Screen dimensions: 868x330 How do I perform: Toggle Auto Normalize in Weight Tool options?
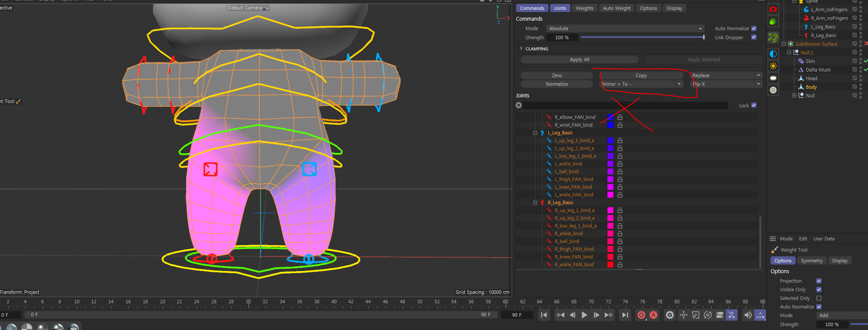(x=819, y=307)
